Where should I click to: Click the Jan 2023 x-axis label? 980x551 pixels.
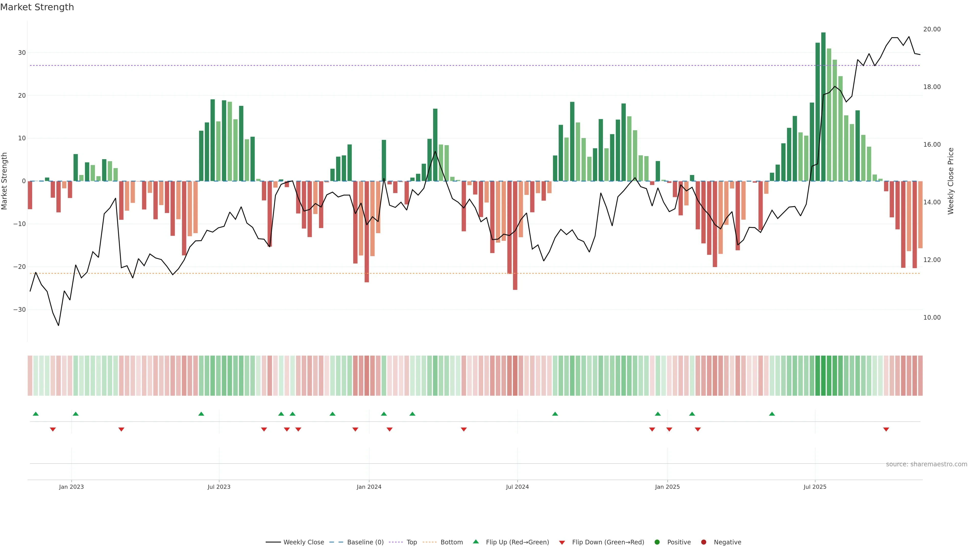pos(71,487)
